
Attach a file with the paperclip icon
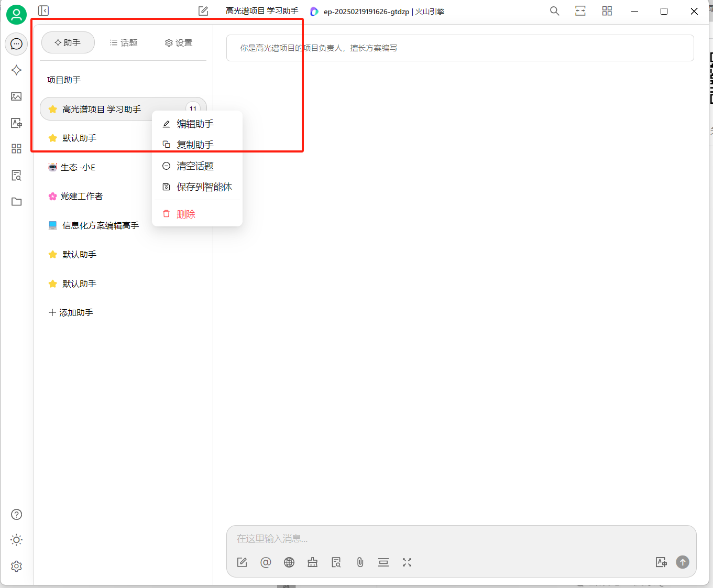(360, 562)
